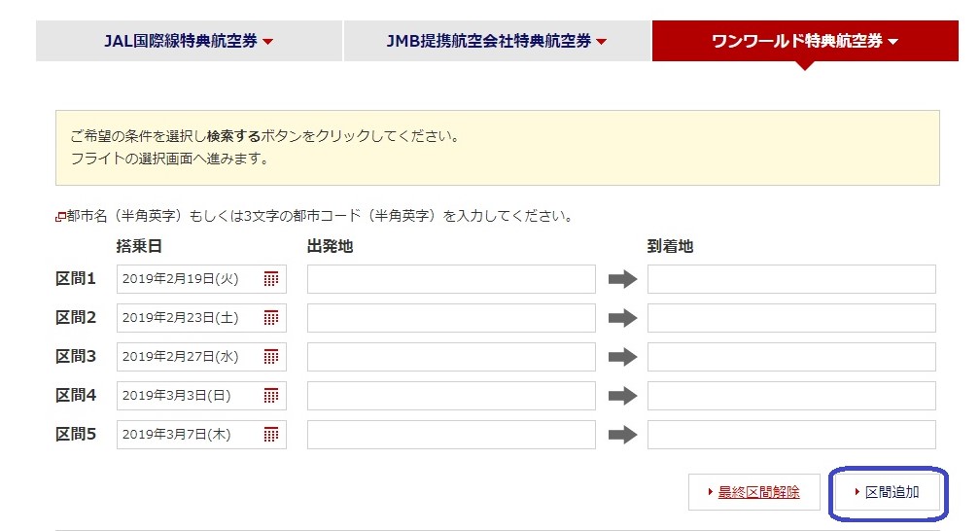980x531 pixels.
Task: Click the 区間5 row label
Action: point(76,434)
